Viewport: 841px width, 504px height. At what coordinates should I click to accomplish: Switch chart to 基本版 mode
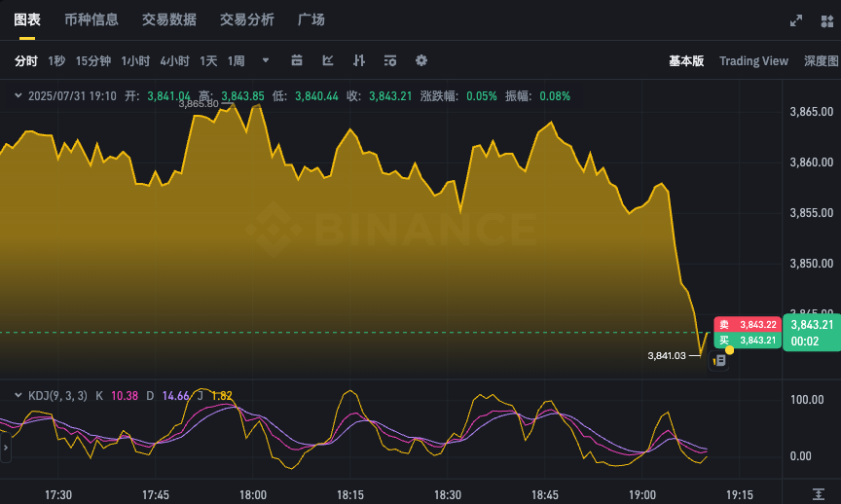(x=685, y=60)
